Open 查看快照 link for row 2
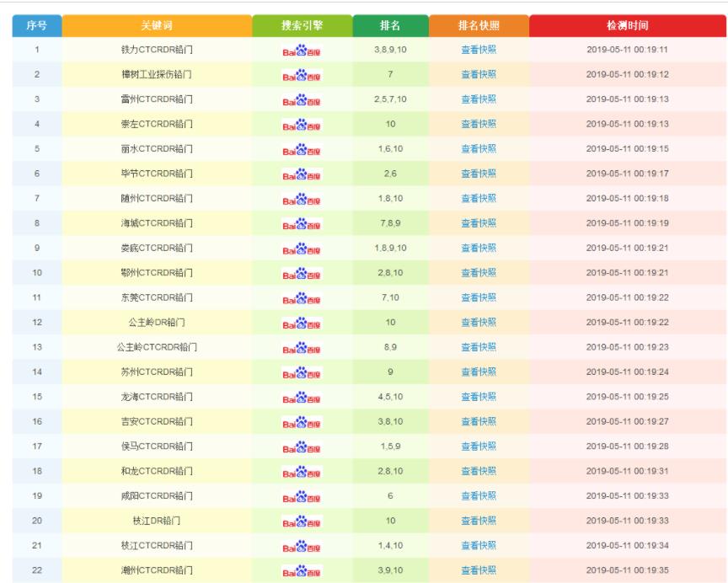Image resolution: width=728 pixels, height=583 pixels. tap(479, 74)
